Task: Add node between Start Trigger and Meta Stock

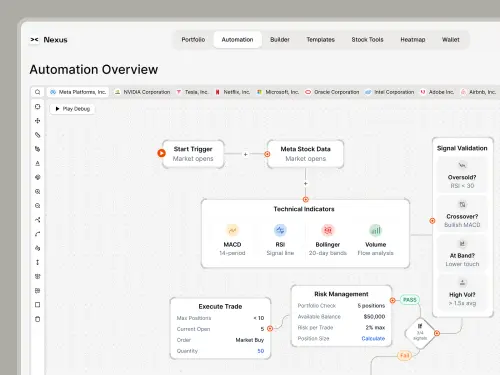Action: [x=245, y=154]
